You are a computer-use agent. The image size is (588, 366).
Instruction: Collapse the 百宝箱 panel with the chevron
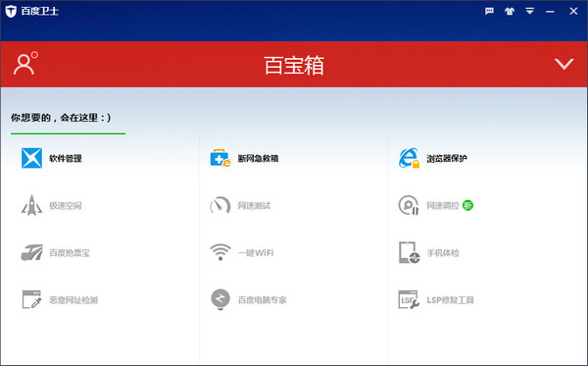[x=564, y=64]
